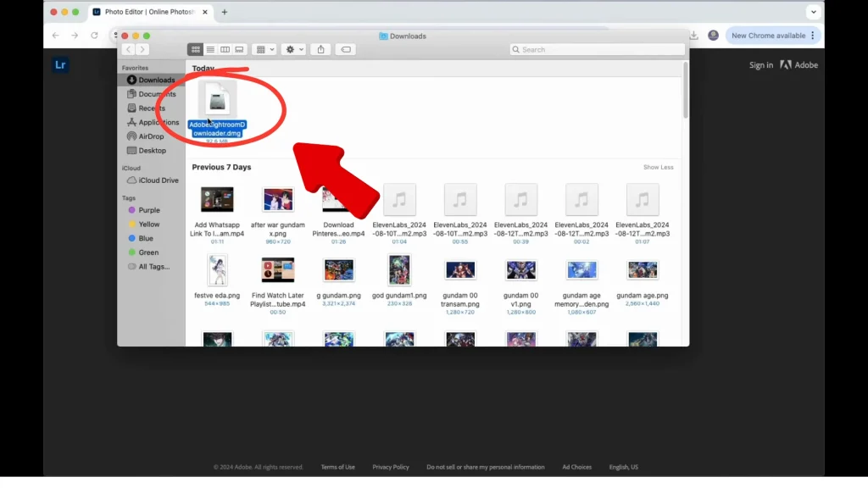The image size is (868, 488).
Task: Open AirDrop from the Finder sidebar
Action: [153, 136]
